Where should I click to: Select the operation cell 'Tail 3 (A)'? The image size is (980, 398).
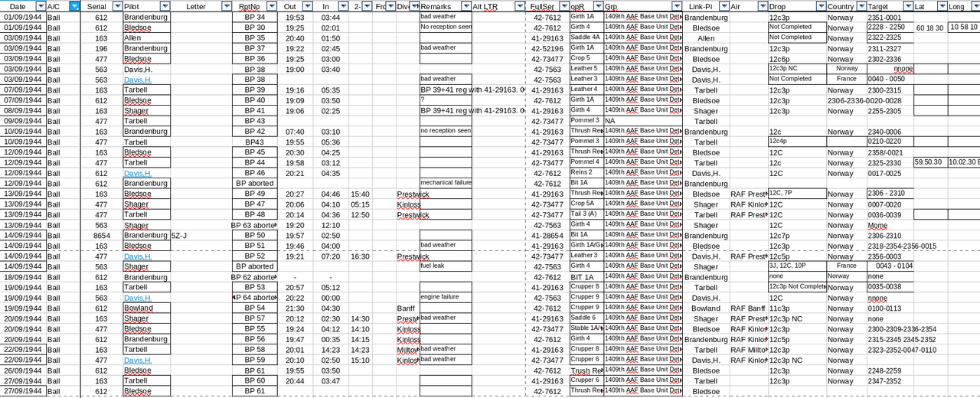(x=586, y=214)
